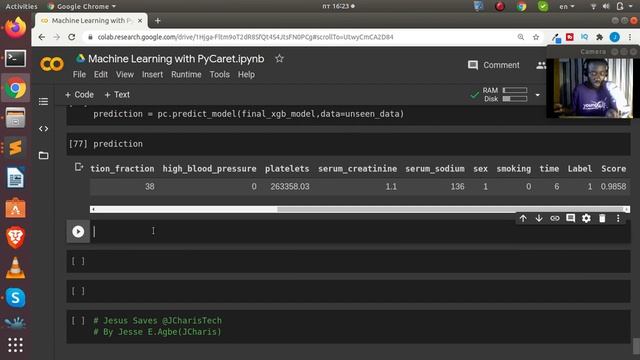Viewport: 640px width, 360px height.
Task: Open Skype from the dock
Action: click(x=16, y=298)
